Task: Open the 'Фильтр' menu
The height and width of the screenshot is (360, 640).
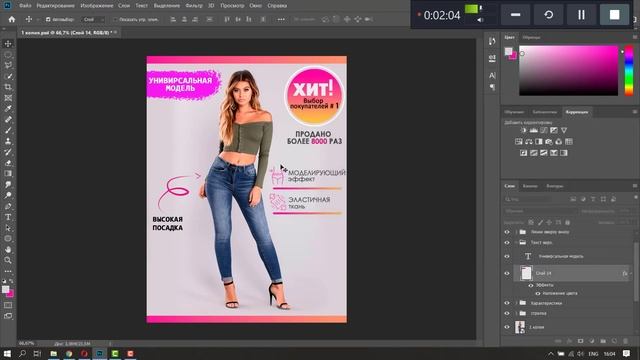Action: 194,6
